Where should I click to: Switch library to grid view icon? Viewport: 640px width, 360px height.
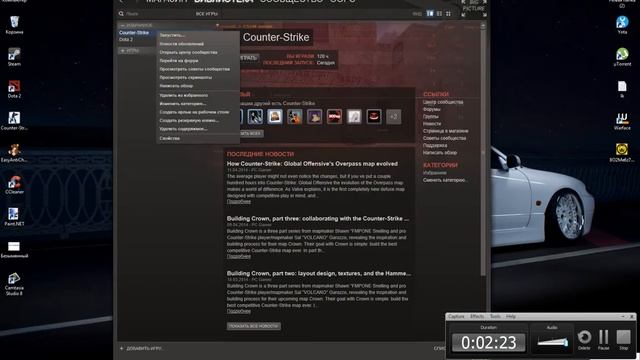click(448, 13)
